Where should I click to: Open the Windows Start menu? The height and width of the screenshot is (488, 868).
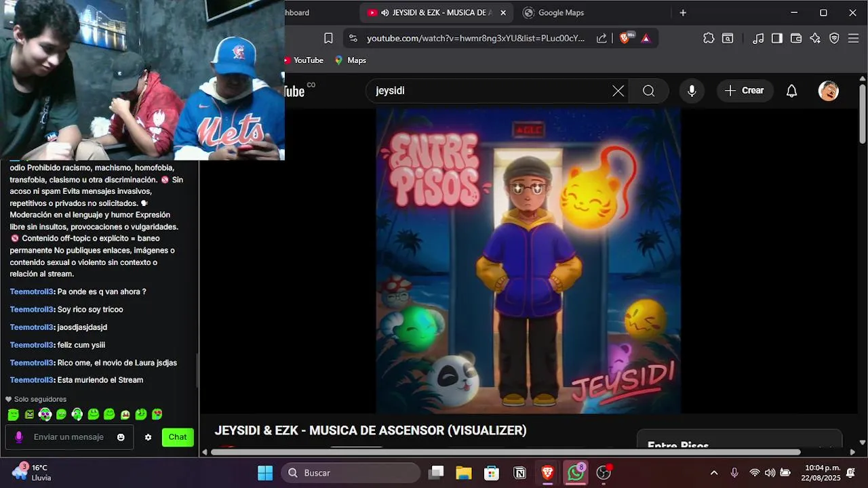coord(265,473)
